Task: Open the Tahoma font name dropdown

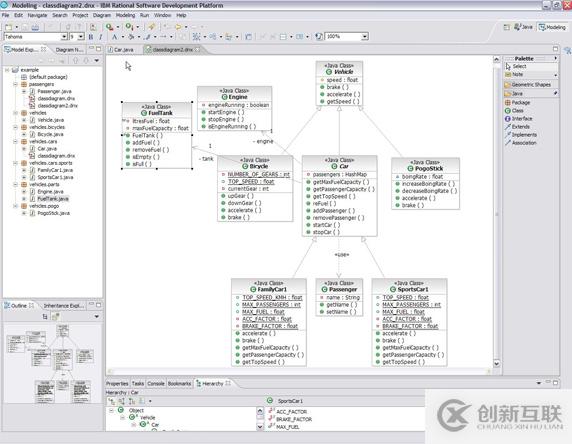Action: pyautogui.click(x=64, y=36)
